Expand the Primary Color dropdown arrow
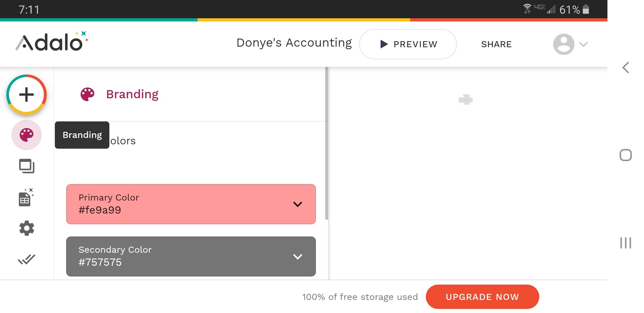 pos(298,204)
